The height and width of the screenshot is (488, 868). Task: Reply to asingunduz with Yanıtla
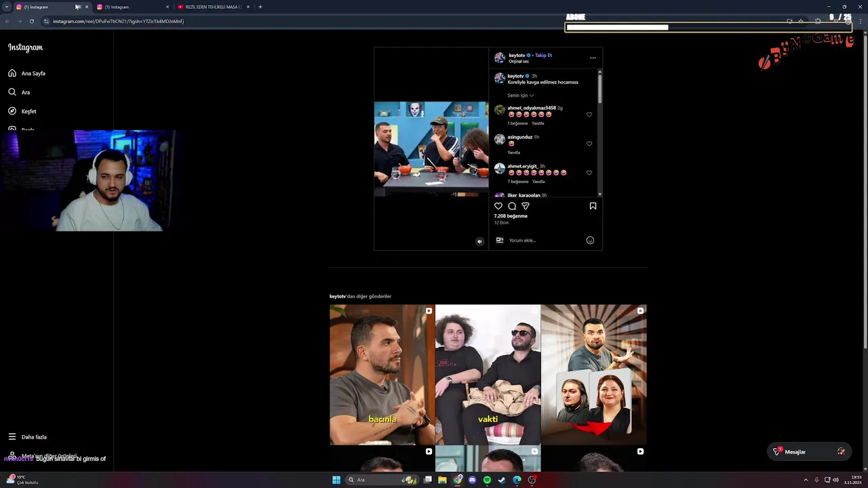(514, 152)
